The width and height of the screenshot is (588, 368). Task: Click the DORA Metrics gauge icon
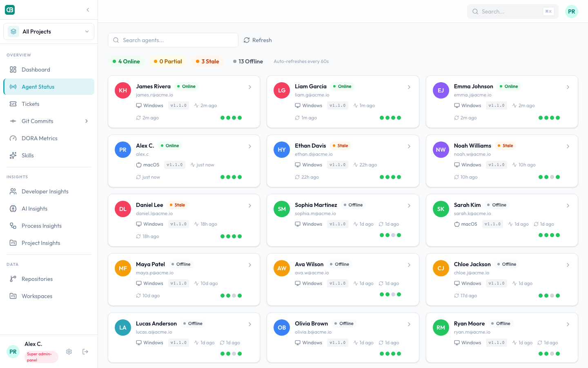[13, 138]
